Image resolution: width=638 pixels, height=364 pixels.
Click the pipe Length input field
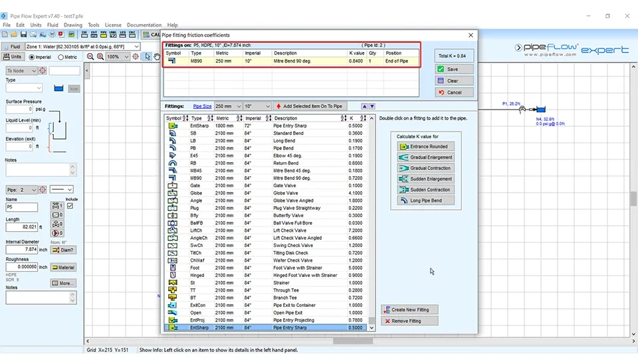pos(22,227)
